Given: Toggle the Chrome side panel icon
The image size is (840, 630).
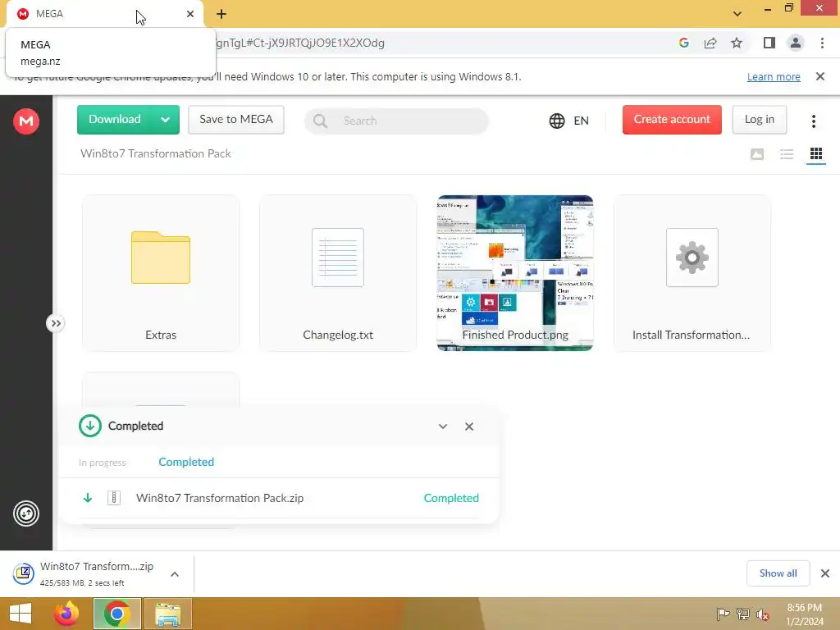Looking at the screenshot, I should pos(769,43).
